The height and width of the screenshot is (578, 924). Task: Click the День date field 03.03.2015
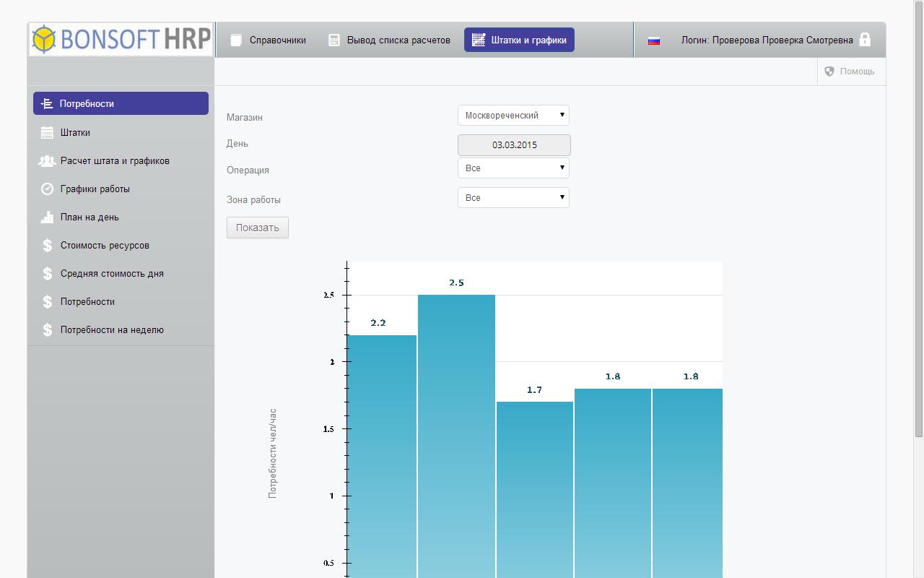click(x=514, y=145)
